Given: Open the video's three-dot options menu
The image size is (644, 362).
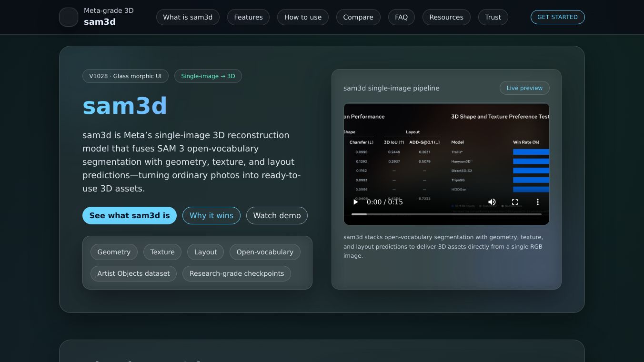Looking at the screenshot, I should coord(538,202).
